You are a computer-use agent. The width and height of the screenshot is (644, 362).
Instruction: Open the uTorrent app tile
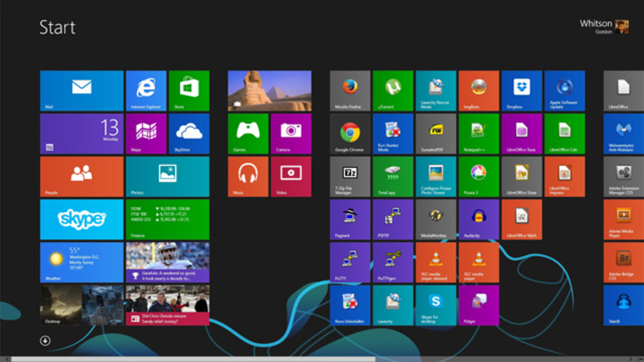(392, 90)
